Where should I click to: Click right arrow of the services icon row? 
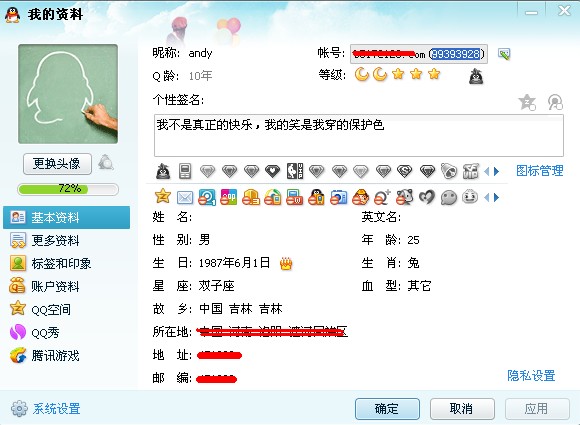496,198
